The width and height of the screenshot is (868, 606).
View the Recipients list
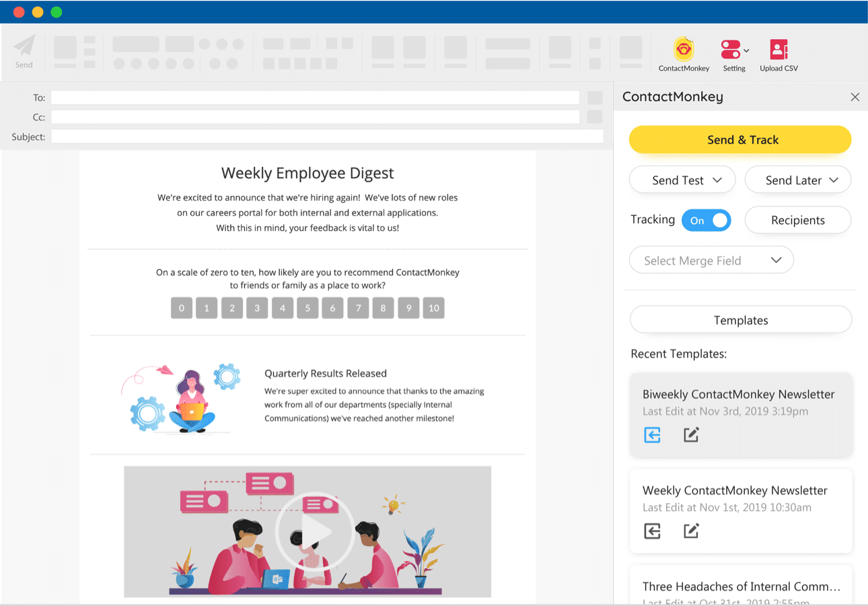[x=797, y=220]
